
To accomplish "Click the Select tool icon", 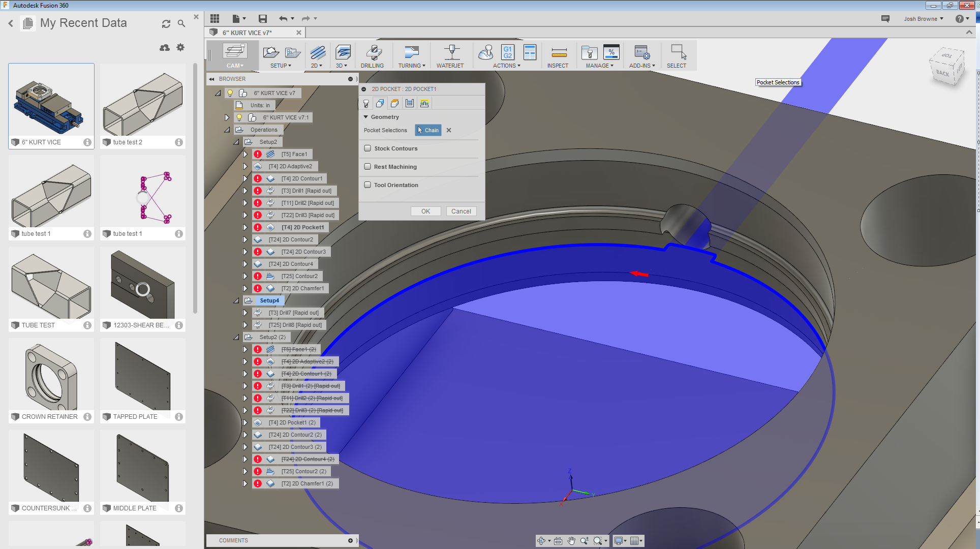I will (x=678, y=52).
